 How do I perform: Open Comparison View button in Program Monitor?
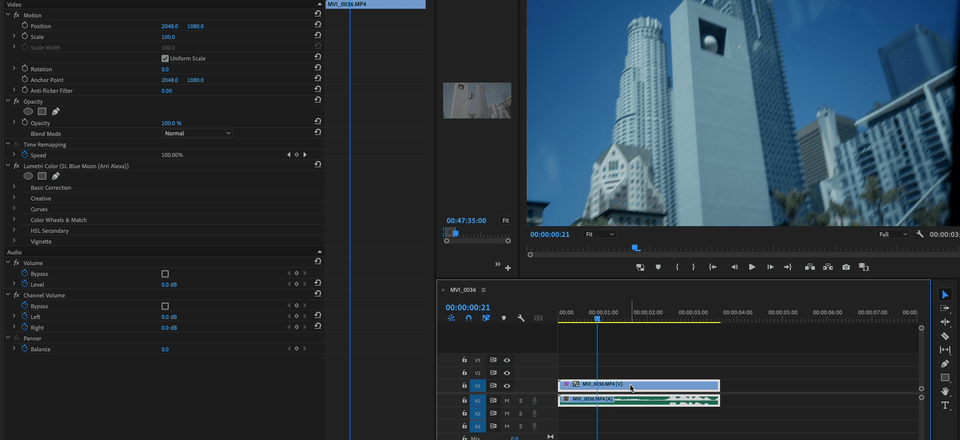point(864,267)
